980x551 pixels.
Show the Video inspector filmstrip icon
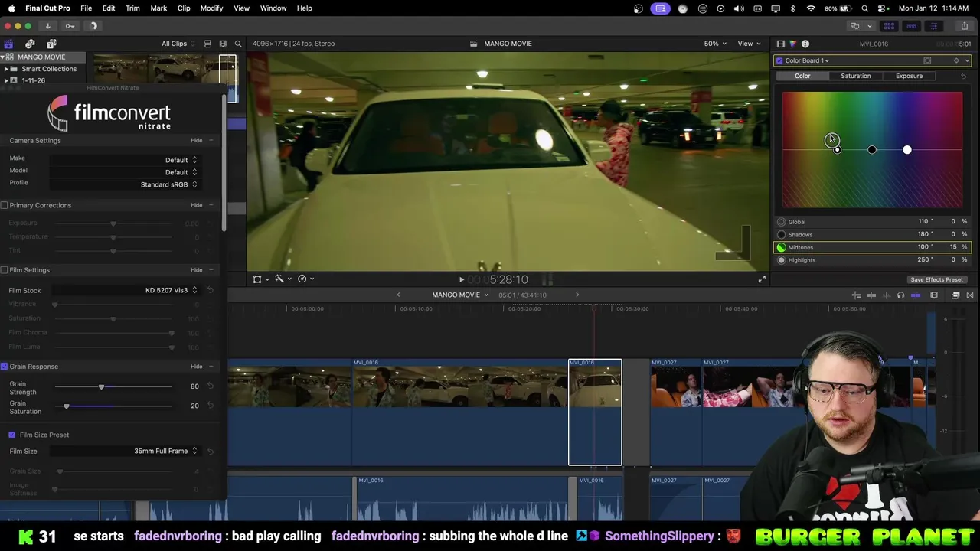pos(780,44)
